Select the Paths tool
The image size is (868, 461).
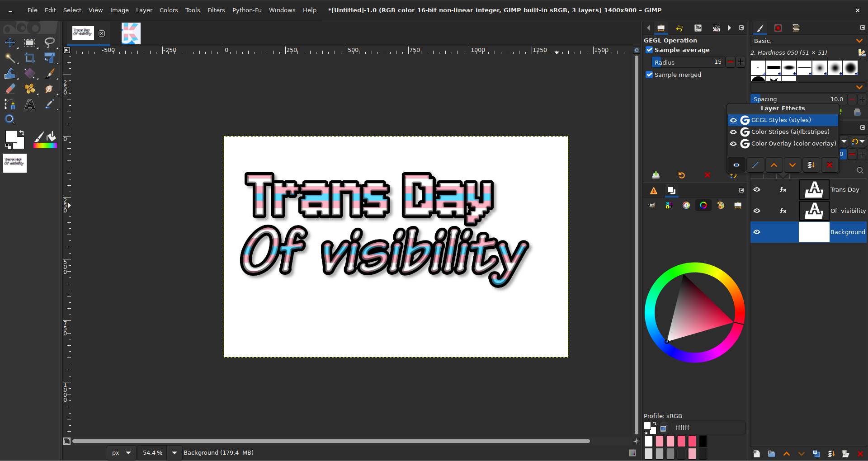point(10,104)
